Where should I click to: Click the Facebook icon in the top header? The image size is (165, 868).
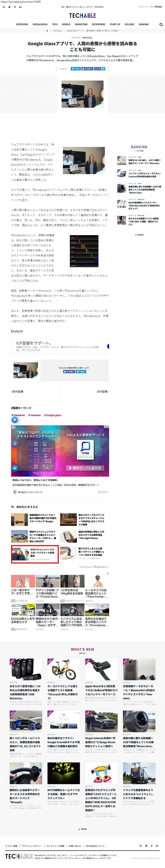15,7
